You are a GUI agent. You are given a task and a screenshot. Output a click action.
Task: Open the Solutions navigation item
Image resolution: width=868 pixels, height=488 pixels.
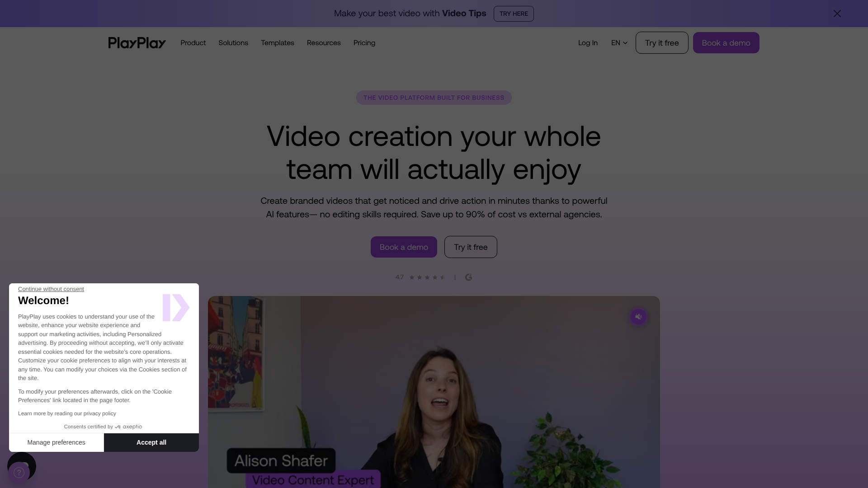click(233, 42)
